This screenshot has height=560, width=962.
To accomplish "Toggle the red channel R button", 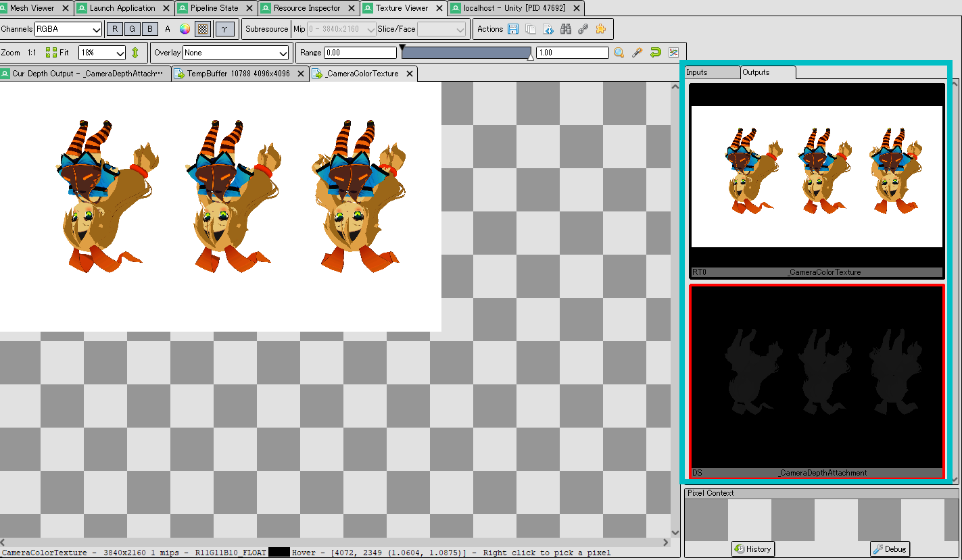I will 115,29.
